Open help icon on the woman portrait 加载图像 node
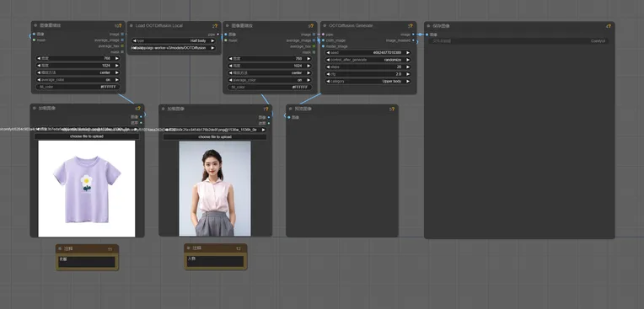644x309 pixels. [x=266, y=109]
